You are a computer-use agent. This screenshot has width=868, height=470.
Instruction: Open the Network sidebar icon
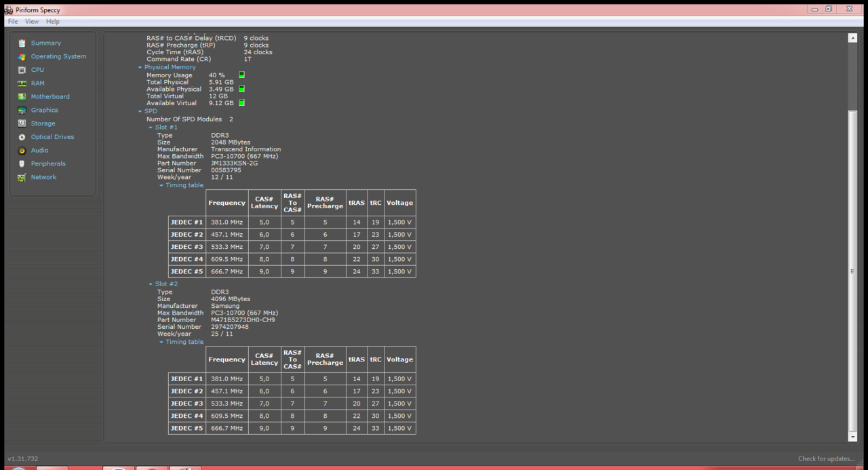point(22,177)
